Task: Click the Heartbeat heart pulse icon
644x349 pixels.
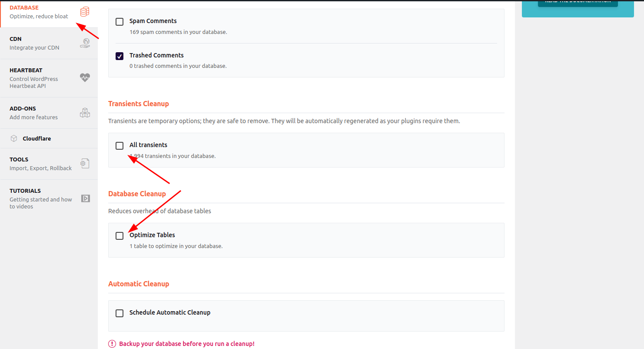Action: coord(85,78)
